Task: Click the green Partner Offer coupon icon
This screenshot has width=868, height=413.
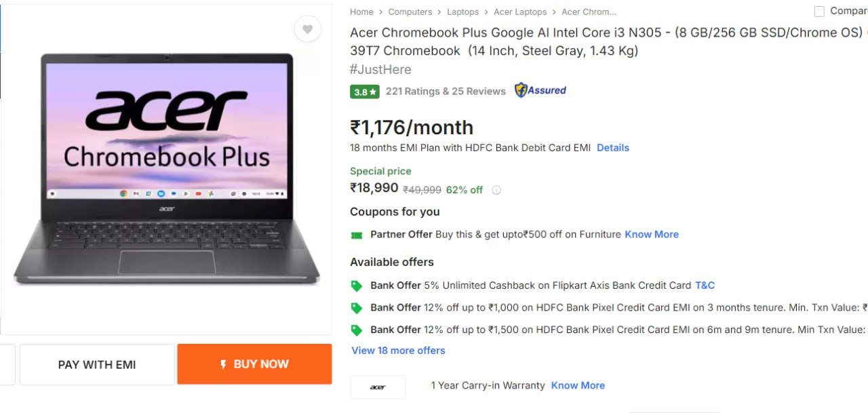Action: pos(356,235)
